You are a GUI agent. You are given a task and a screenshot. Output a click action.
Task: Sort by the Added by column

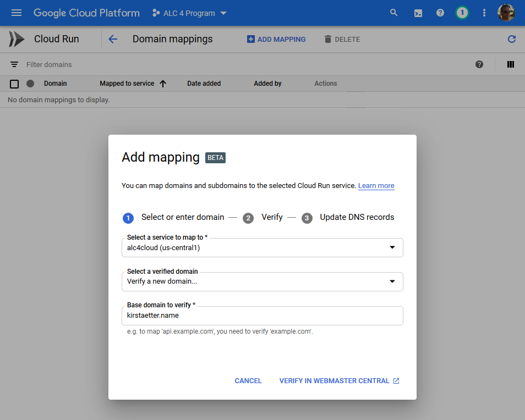pyautogui.click(x=267, y=84)
